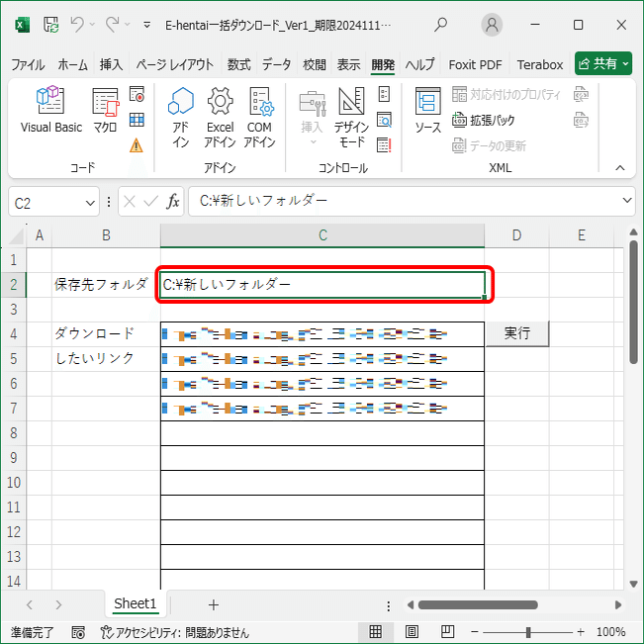The width and height of the screenshot is (644, 644).
Task: Switch to the データ tab
Action: click(x=277, y=64)
